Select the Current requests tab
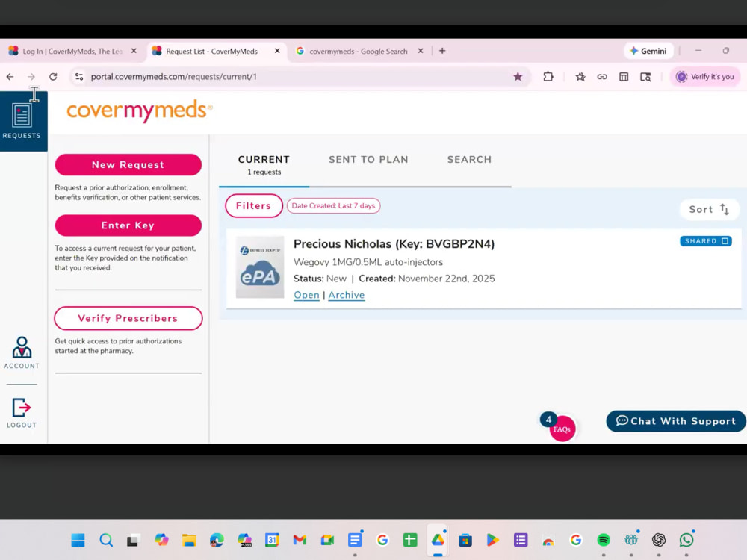This screenshot has width=747, height=560. [264, 165]
